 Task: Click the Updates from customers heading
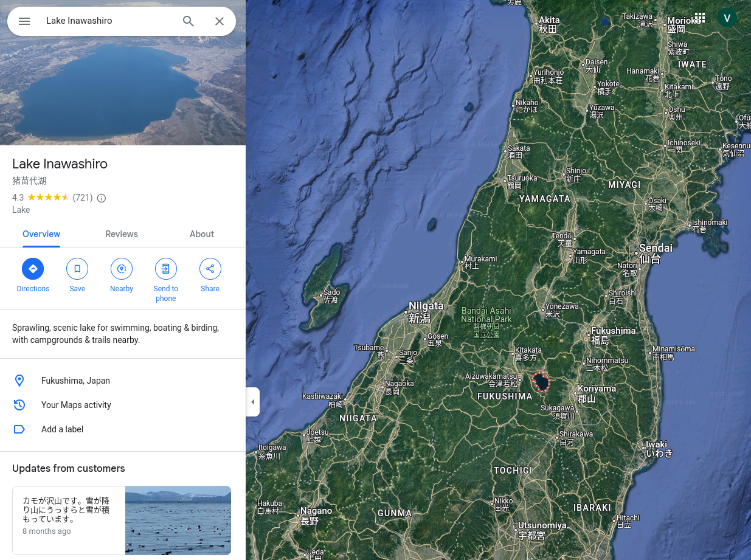coord(69,468)
